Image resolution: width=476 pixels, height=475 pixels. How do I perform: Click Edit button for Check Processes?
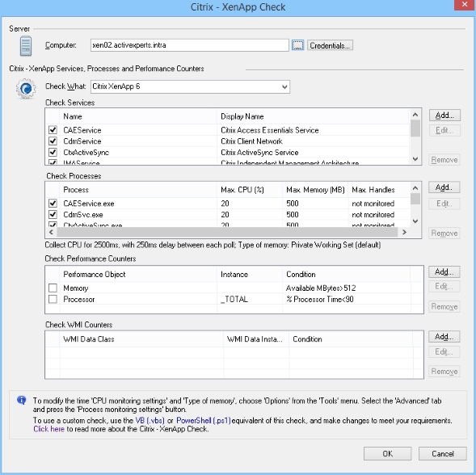(x=444, y=204)
